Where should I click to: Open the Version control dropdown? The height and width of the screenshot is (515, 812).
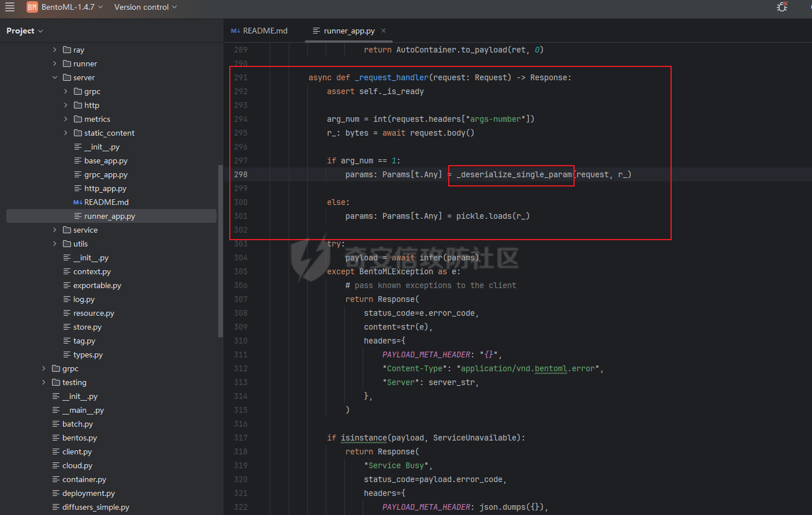click(146, 7)
